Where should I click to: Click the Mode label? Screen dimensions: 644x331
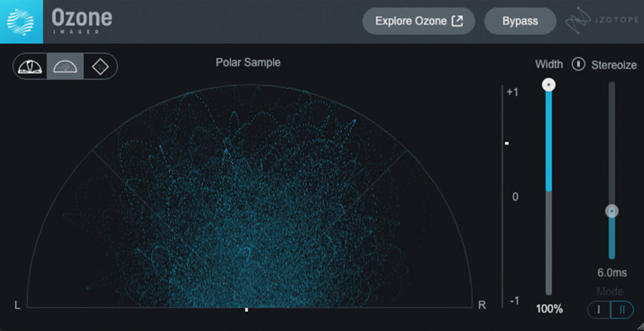click(x=610, y=292)
